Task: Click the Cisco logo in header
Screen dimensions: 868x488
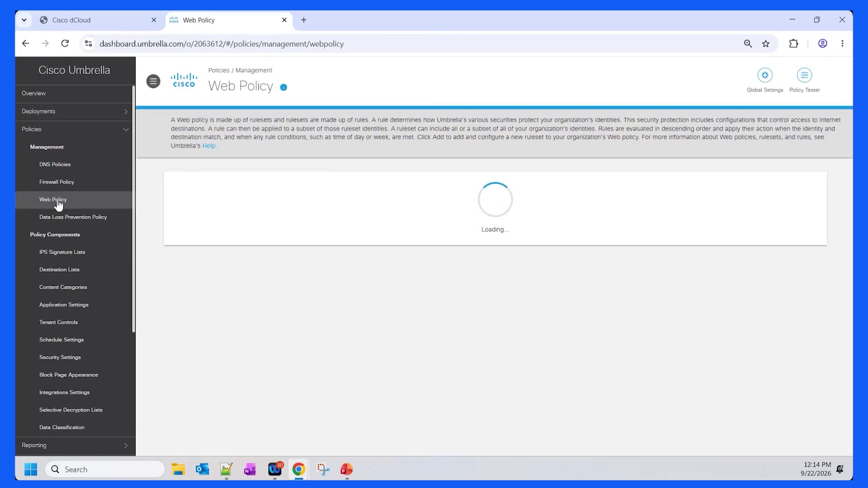Action: click(184, 80)
